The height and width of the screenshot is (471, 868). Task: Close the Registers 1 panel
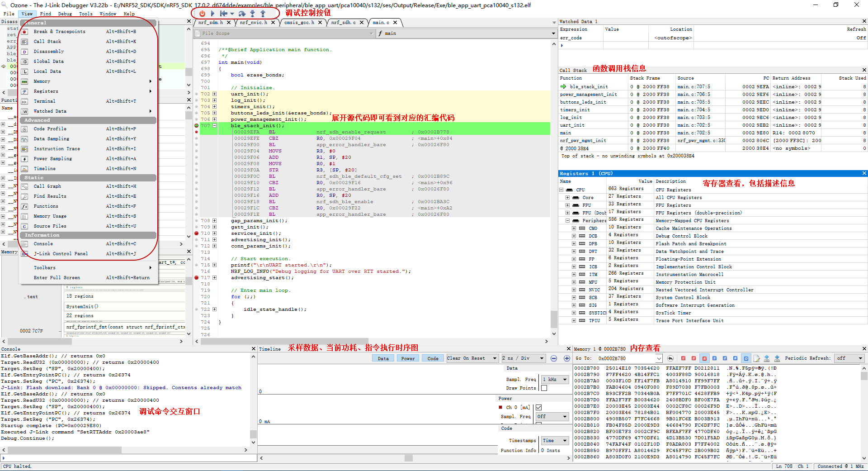(x=864, y=173)
